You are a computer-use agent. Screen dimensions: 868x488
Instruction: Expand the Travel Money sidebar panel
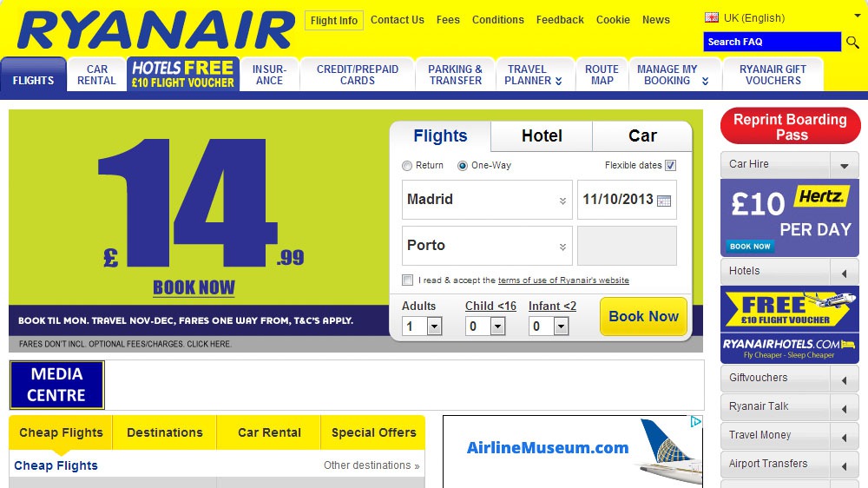point(845,437)
